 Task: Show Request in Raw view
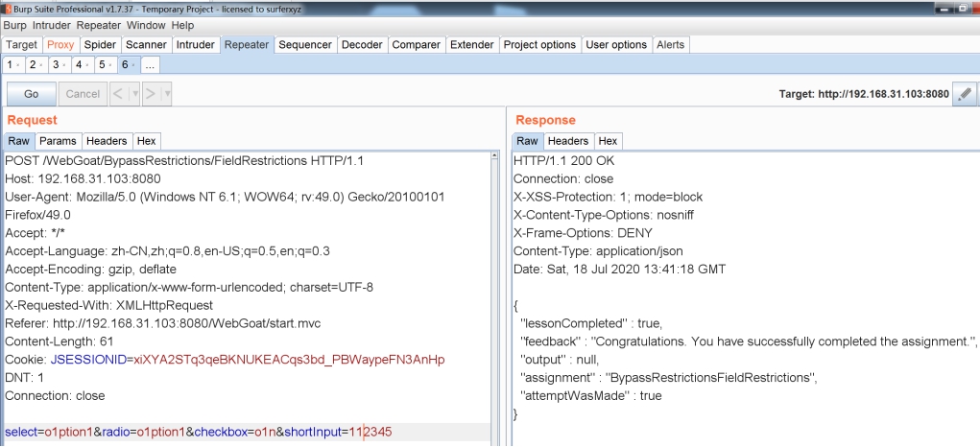pyautogui.click(x=19, y=141)
